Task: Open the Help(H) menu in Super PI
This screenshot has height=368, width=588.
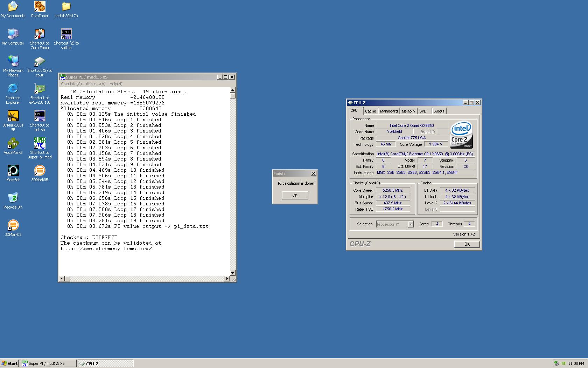Action: (x=116, y=84)
